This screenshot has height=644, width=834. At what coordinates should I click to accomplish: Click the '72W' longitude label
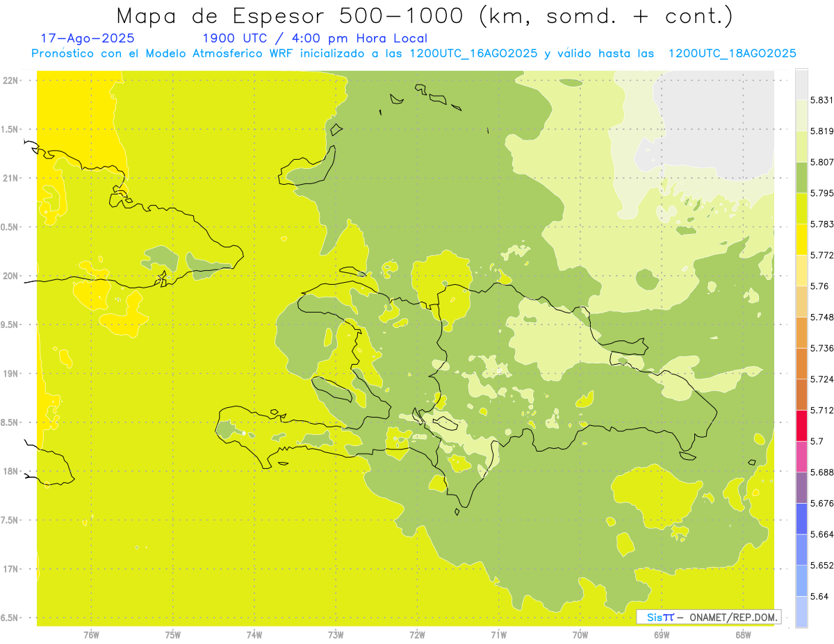(x=417, y=635)
